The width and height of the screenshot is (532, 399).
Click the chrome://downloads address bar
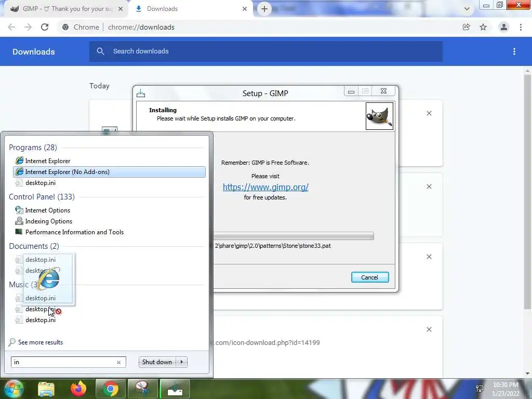[x=258, y=27]
